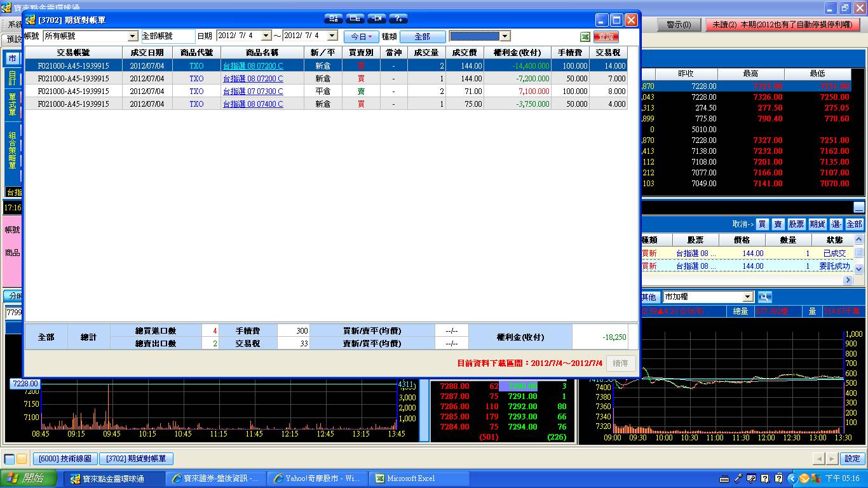The image size is (868, 488).
Task: Switch to the [6000] 技術線圖 tab
Action: [65, 459]
